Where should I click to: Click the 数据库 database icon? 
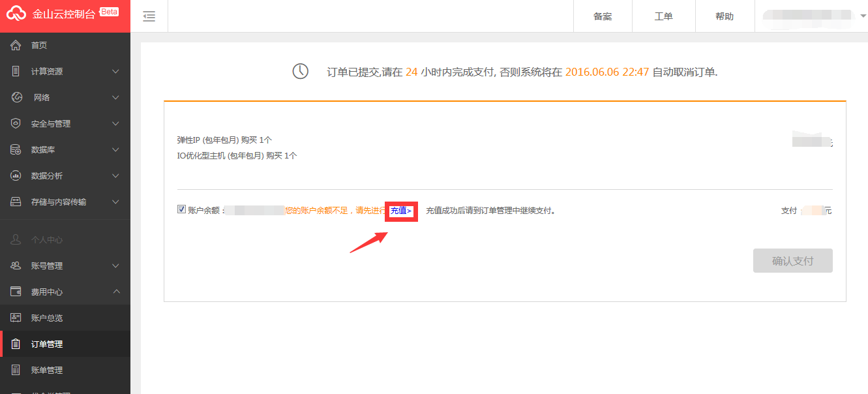tap(16, 150)
